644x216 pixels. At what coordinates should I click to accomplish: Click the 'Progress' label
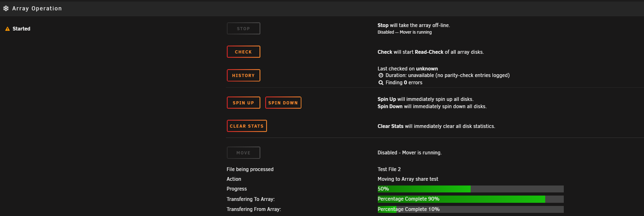coord(237,189)
